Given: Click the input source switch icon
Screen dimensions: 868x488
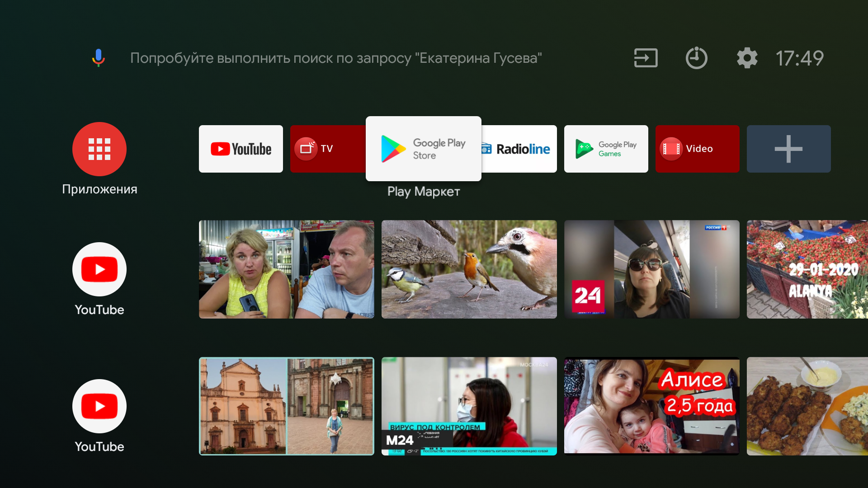Looking at the screenshot, I should 646,58.
